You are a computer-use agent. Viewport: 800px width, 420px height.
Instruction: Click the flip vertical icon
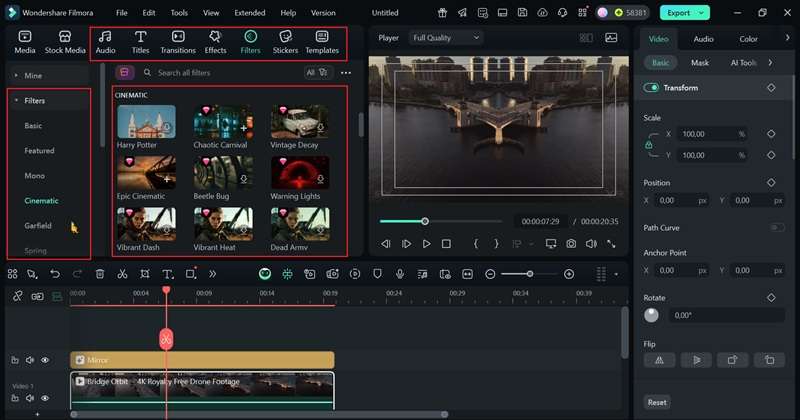pos(696,360)
